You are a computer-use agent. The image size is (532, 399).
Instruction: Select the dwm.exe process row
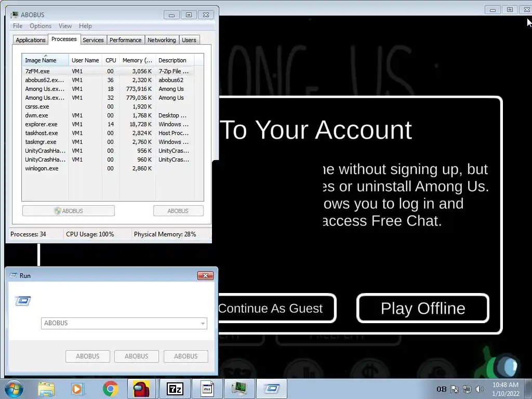tap(109, 115)
